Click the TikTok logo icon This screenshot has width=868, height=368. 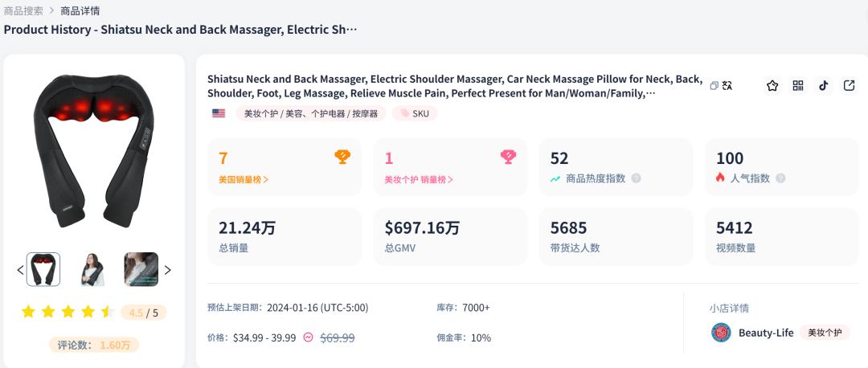823,86
